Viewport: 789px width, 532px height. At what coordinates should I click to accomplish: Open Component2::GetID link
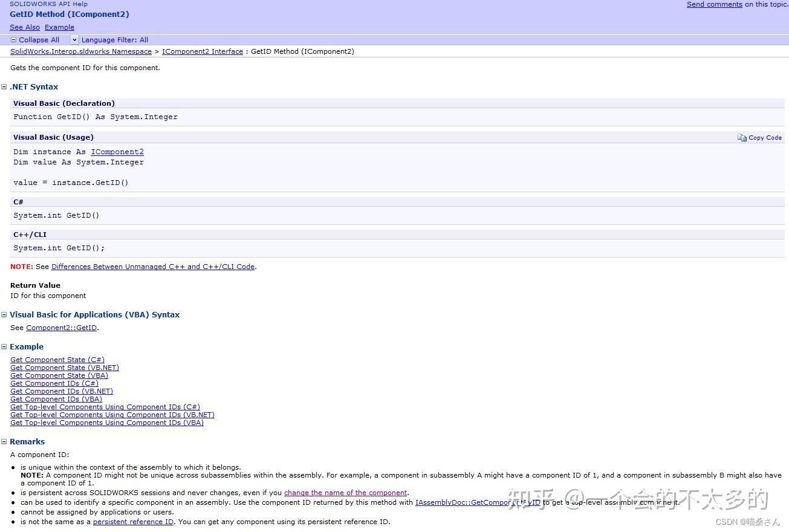tap(61, 328)
